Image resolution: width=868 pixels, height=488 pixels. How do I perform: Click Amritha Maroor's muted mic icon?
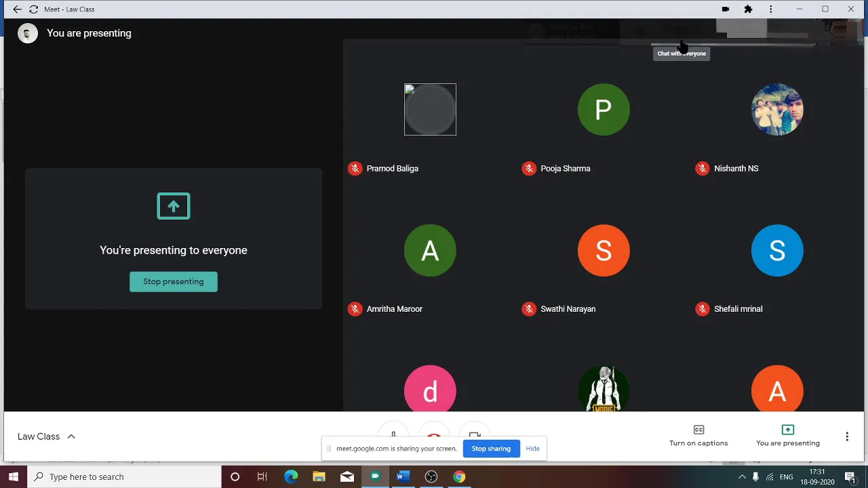point(355,309)
